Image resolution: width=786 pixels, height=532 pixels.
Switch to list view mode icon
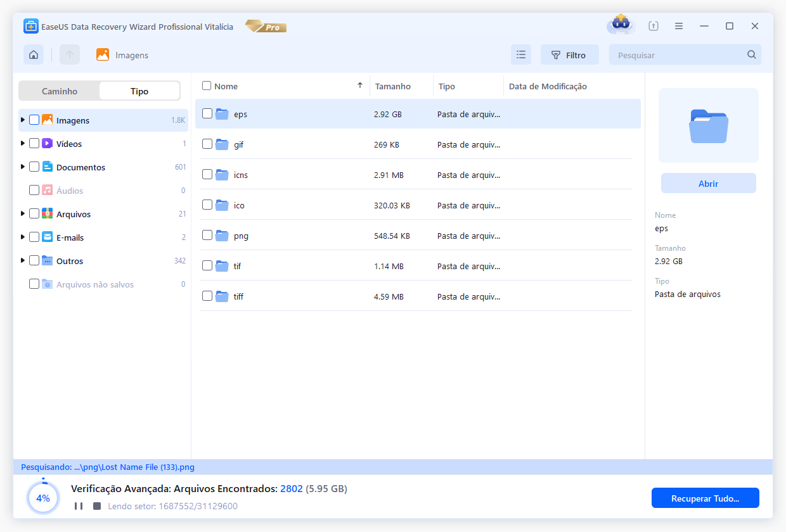[x=521, y=54]
